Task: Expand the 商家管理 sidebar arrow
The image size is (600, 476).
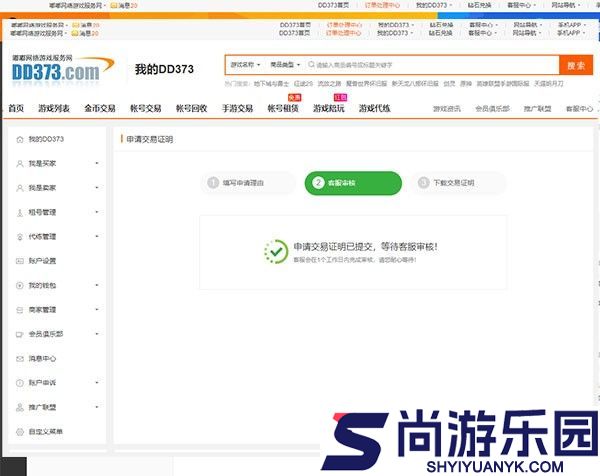Action: pos(97,309)
